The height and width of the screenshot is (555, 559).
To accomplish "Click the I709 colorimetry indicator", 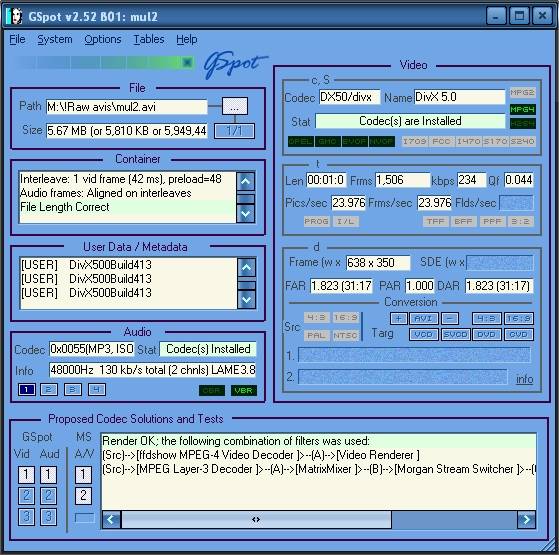I will (x=415, y=142).
